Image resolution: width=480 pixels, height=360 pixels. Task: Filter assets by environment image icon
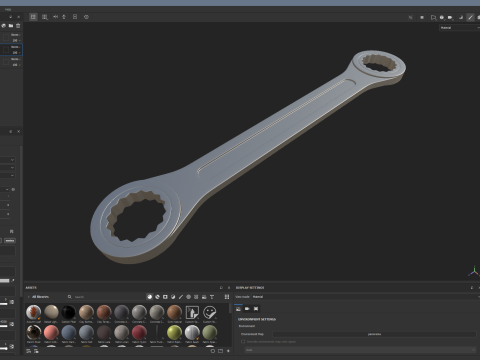click(204, 297)
